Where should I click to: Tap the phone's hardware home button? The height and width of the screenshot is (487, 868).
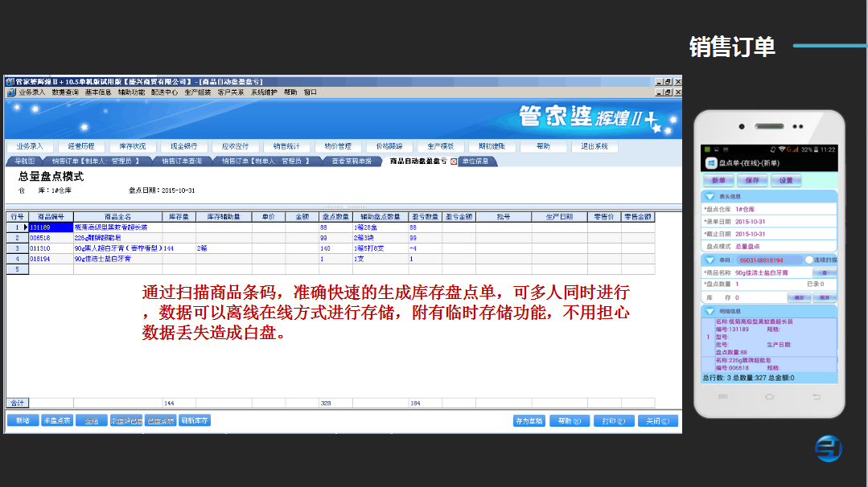pyautogui.click(x=770, y=396)
